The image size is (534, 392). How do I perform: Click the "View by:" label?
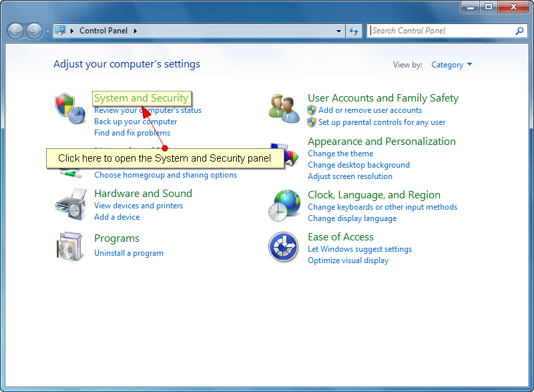click(x=408, y=65)
